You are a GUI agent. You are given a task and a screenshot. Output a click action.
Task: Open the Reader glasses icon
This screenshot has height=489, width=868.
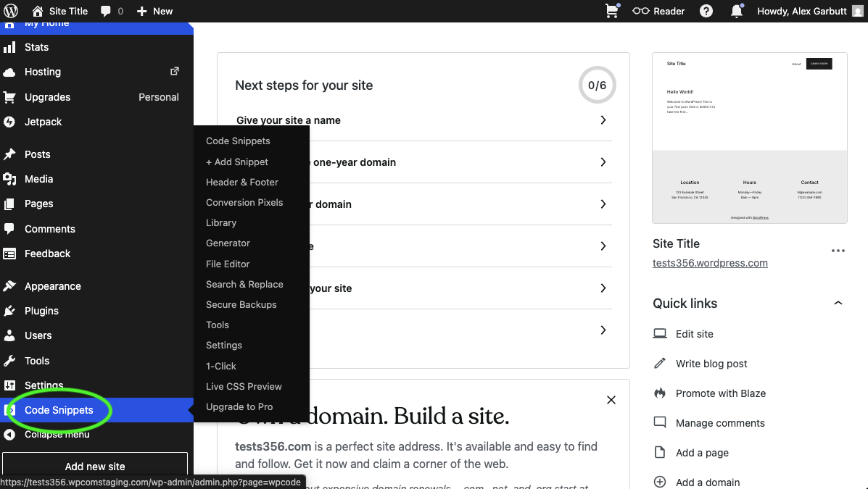641,11
